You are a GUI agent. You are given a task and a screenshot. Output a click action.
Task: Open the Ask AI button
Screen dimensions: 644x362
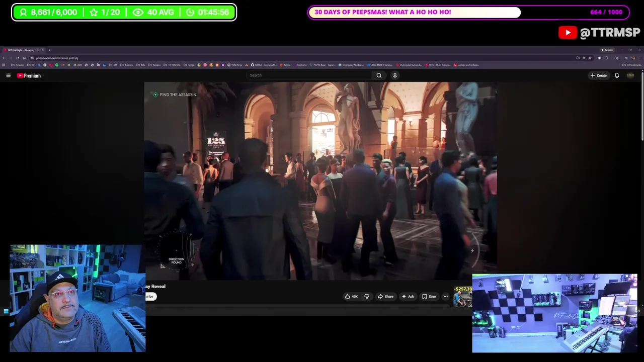tap(408, 296)
